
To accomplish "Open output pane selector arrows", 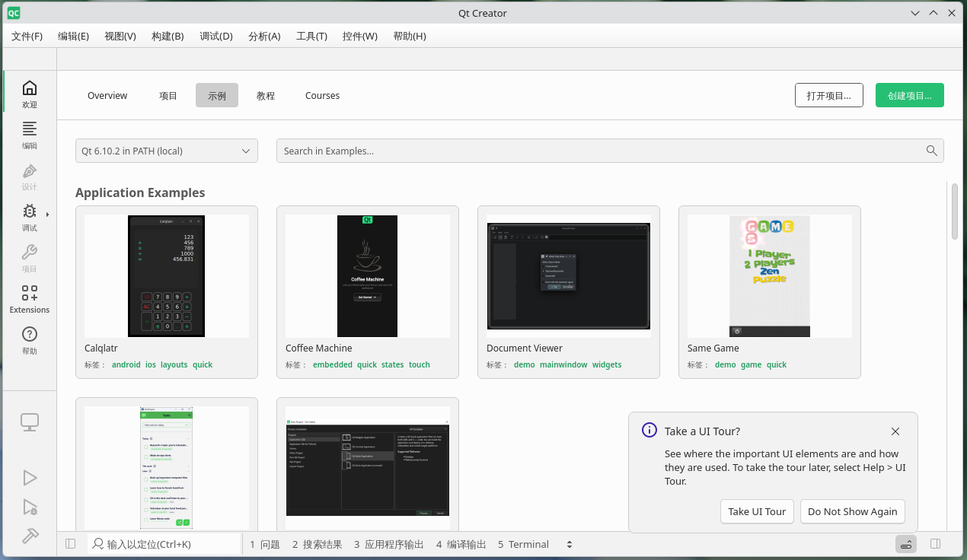I will (569, 544).
